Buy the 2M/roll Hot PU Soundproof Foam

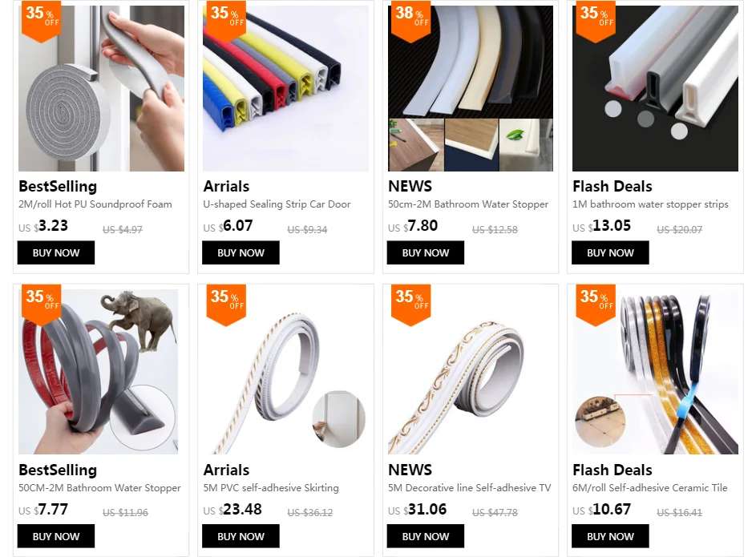click(56, 252)
